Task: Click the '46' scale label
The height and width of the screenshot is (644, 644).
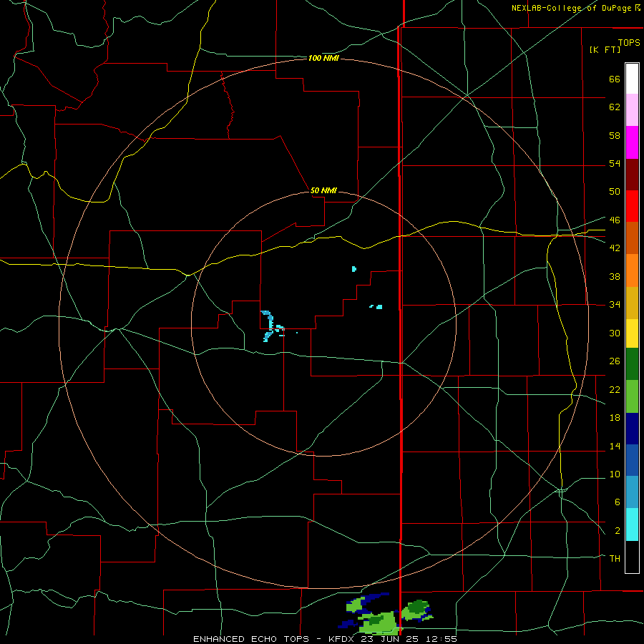Action: [615, 220]
